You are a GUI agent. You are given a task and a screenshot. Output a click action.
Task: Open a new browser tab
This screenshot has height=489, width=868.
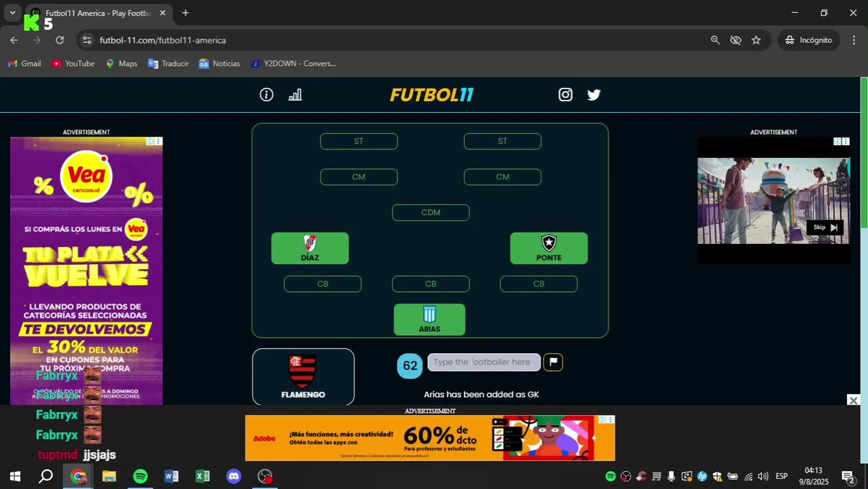[x=185, y=13]
